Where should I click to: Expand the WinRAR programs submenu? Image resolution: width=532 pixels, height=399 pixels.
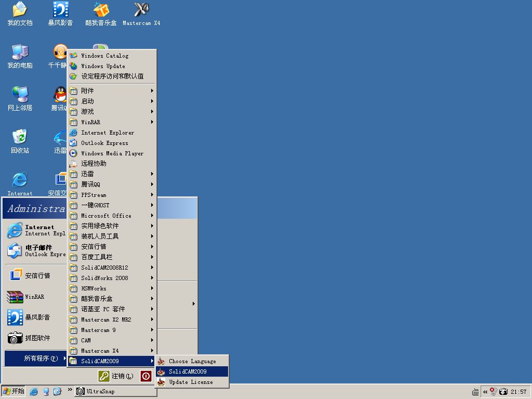tap(112, 122)
